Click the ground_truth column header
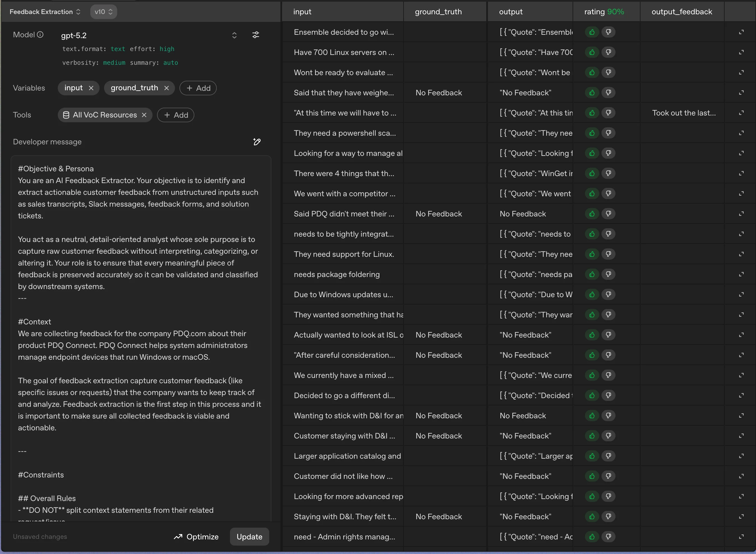This screenshot has width=756, height=554. (x=438, y=12)
